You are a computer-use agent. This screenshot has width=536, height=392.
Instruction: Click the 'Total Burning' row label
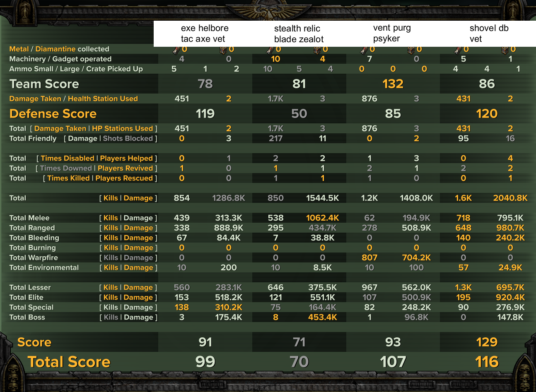pyautogui.click(x=32, y=248)
